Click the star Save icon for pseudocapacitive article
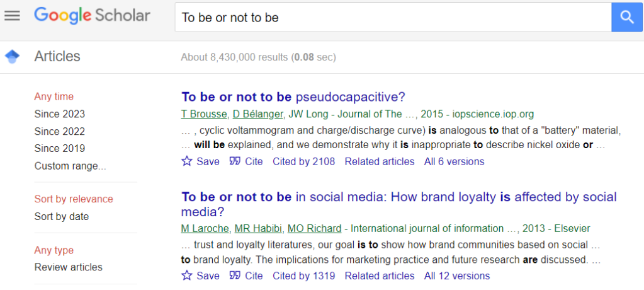 [x=187, y=161]
